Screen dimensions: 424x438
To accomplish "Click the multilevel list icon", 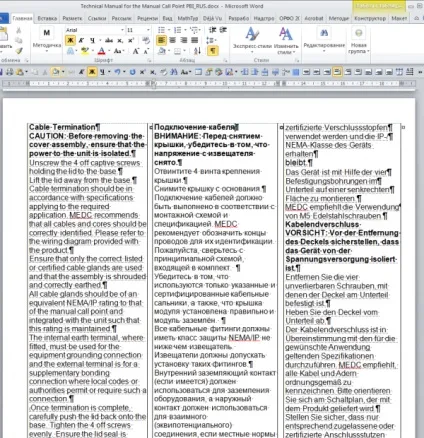I will pos(193,30).
